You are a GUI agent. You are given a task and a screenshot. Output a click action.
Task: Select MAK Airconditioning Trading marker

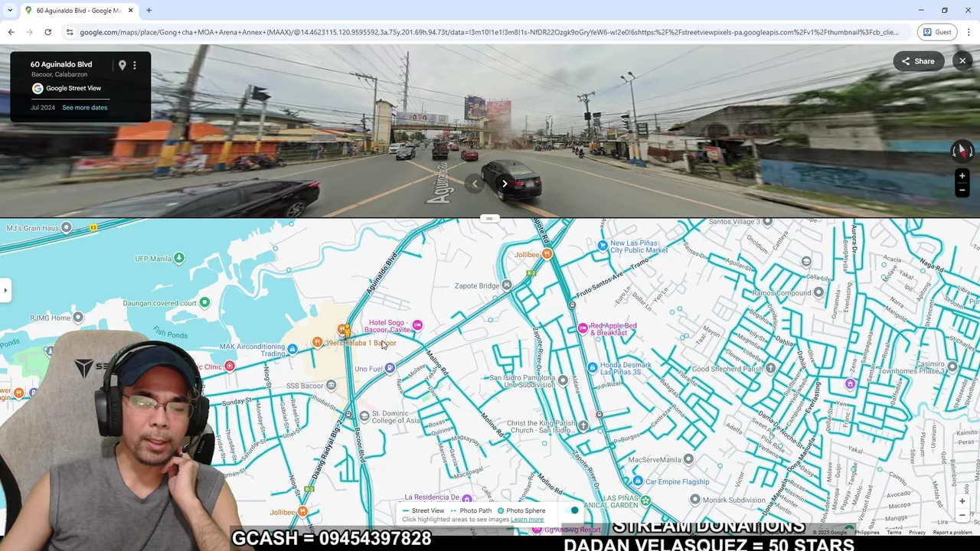(x=292, y=349)
